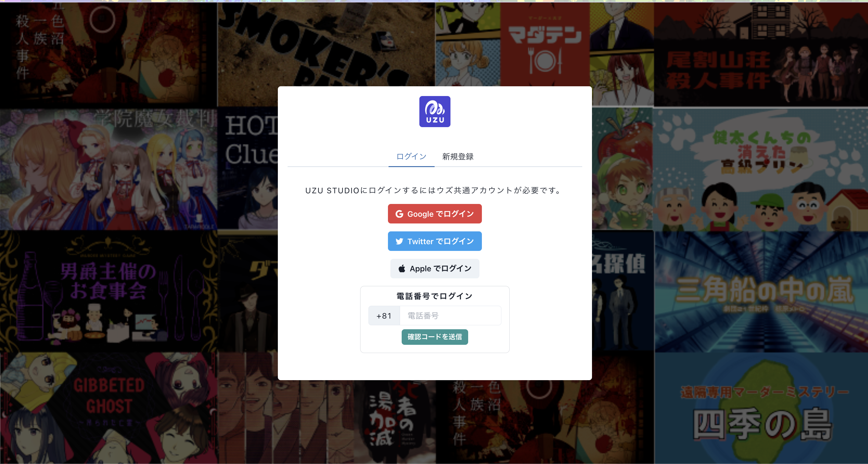Send verification code via 確認コードを送信
Screen dimensions: 868x464
(x=435, y=337)
